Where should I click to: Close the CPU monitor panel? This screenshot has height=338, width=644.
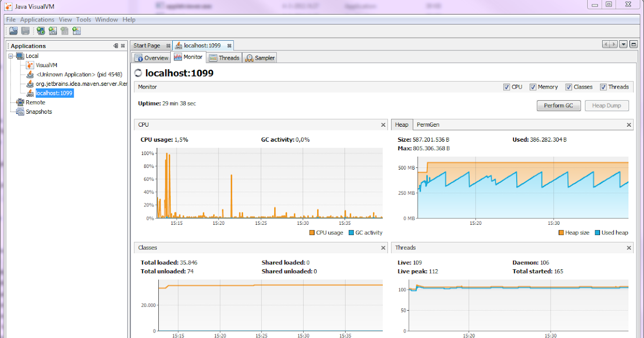click(383, 124)
